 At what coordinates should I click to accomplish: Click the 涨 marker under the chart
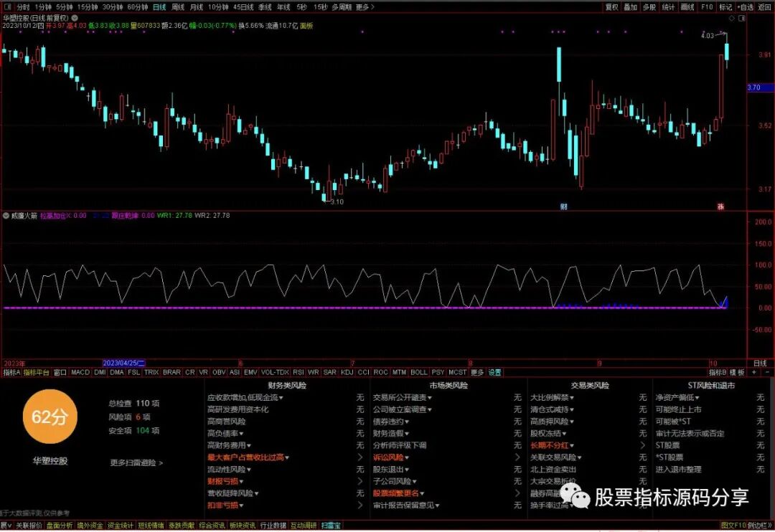[720, 206]
